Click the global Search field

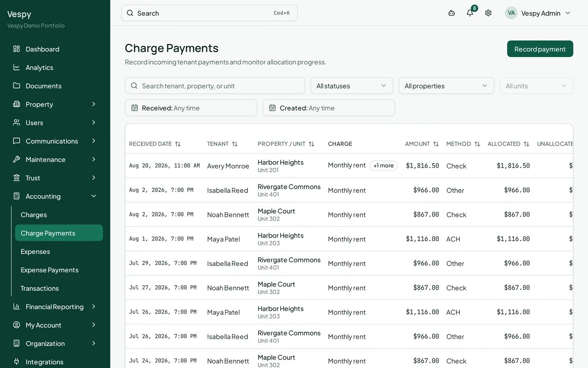(209, 13)
